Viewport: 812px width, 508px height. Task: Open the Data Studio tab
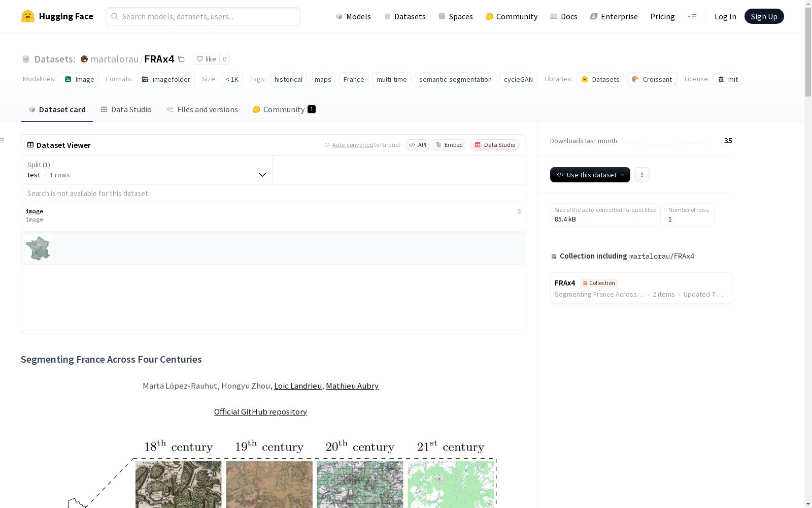pyautogui.click(x=126, y=109)
